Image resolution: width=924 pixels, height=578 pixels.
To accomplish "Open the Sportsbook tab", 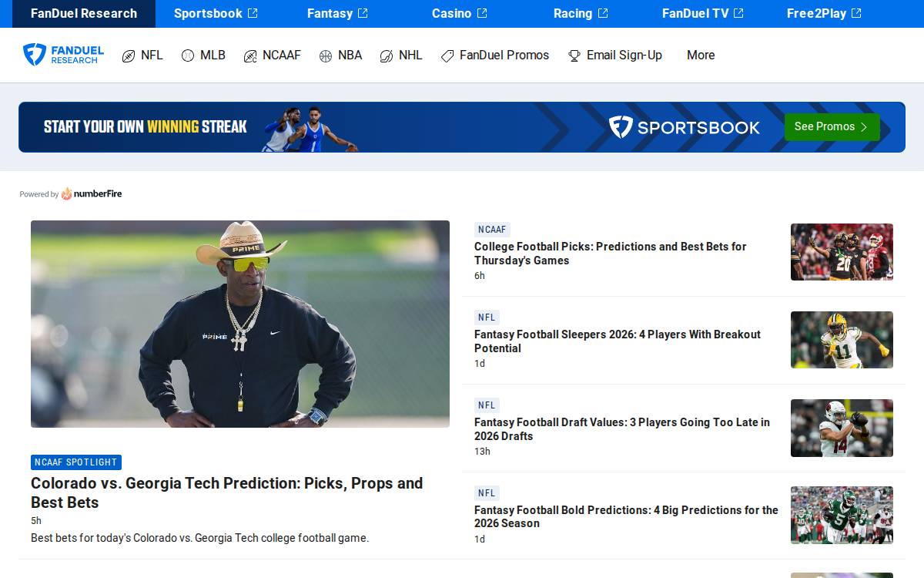I will pos(216,13).
